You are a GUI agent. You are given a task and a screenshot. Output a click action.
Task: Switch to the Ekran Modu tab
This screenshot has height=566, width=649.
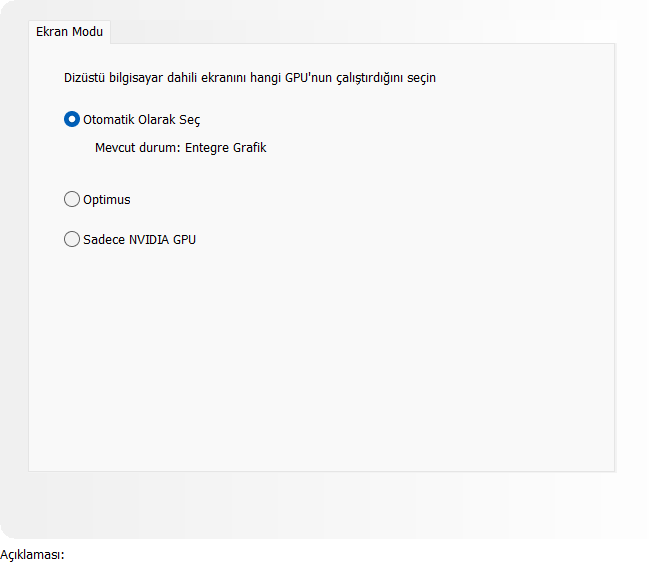[70, 32]
